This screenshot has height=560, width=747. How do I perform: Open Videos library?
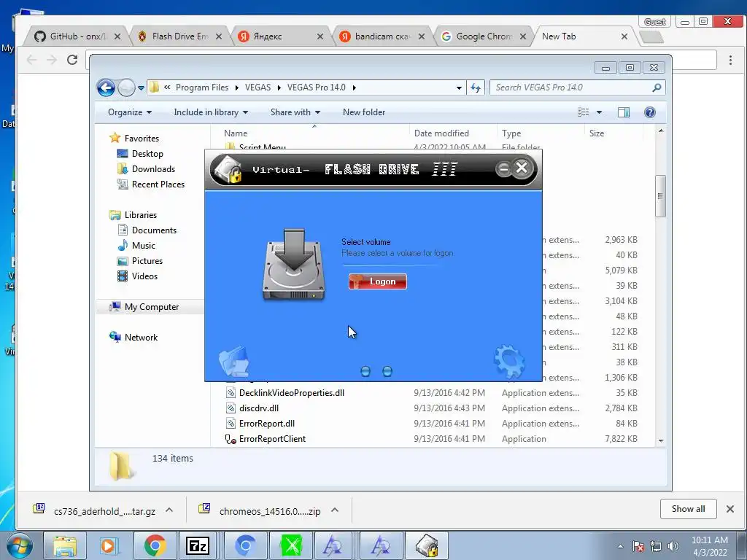tap(144, 276)
